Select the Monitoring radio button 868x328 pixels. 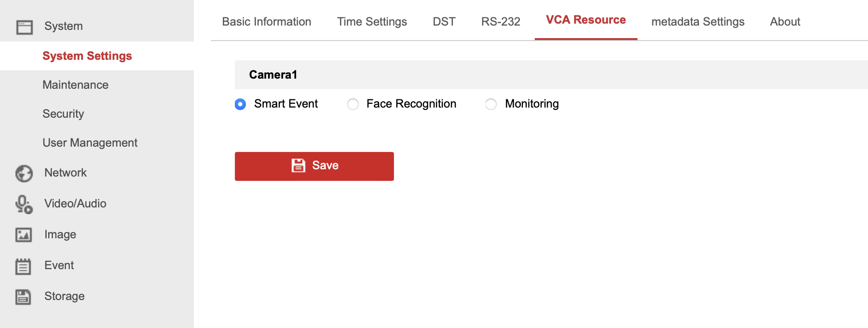491,104
